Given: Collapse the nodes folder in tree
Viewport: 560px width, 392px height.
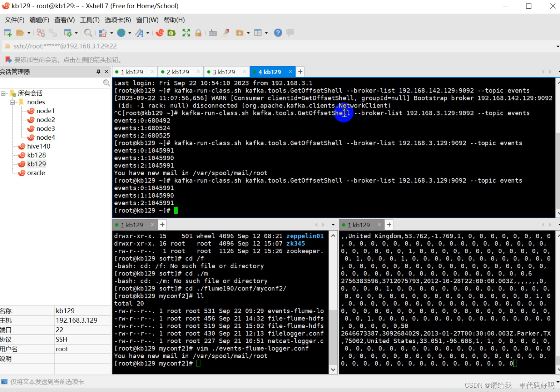Looking at the screenshot, I should [13, 102].
